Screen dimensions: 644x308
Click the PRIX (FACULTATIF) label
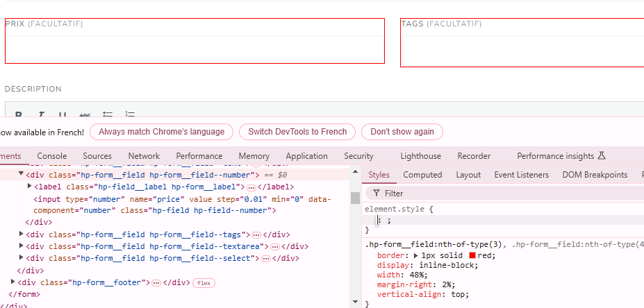point(44,24)
